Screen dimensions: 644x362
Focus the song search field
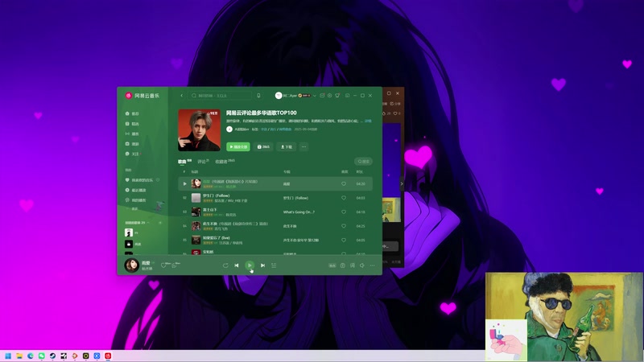click(x=220, y=96)
